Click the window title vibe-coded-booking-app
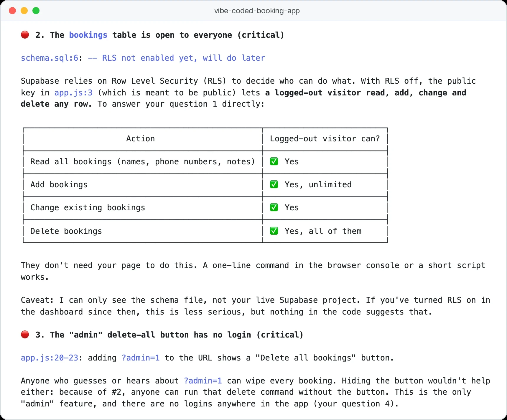Image resolution: width=507 pixels, height=420 pixels. click(257, 11)
